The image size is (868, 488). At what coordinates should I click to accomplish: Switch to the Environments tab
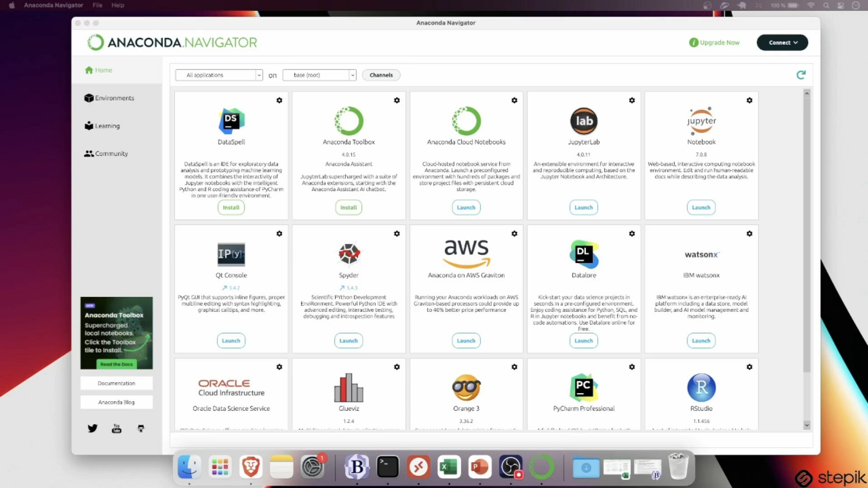(109, 98)
